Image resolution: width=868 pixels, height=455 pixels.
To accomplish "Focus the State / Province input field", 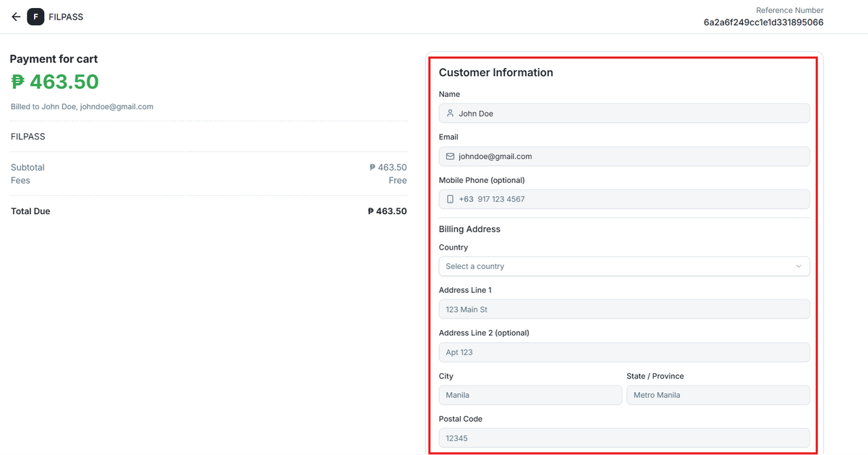I will [718, 395].
